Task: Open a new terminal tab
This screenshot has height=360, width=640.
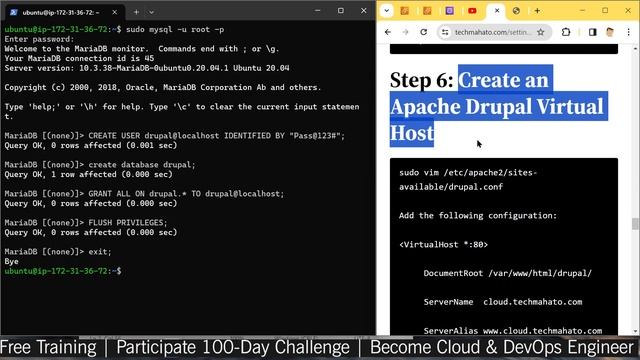Action: tap(136, 12)
